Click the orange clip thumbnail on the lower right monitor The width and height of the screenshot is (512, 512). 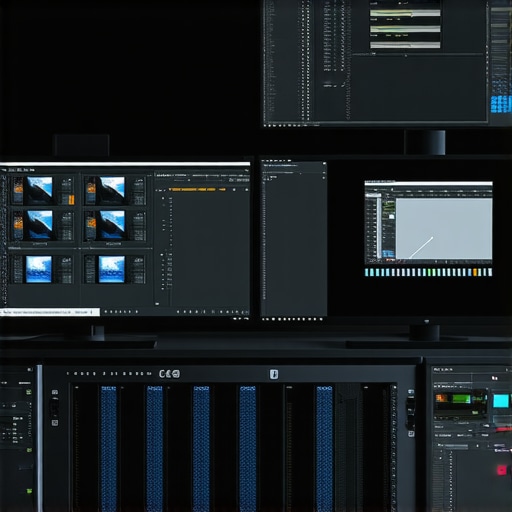(x=442, y=398)
